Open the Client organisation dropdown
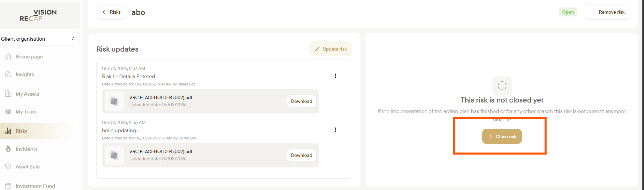This screenshot has width=644, height=190. coord(39,39)
